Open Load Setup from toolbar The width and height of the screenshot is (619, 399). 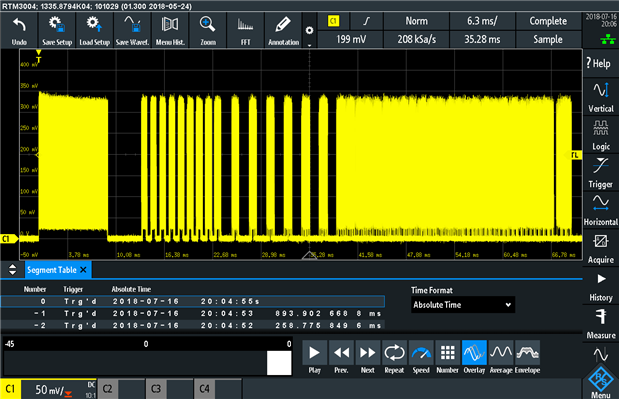point(94,30)
